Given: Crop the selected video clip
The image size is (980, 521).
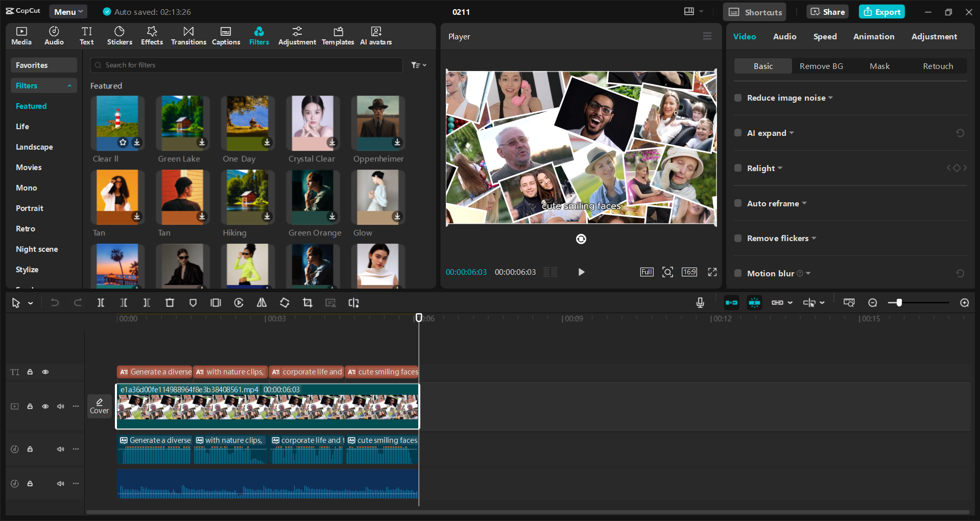Looking at the screenshot, I should [307, 302].
